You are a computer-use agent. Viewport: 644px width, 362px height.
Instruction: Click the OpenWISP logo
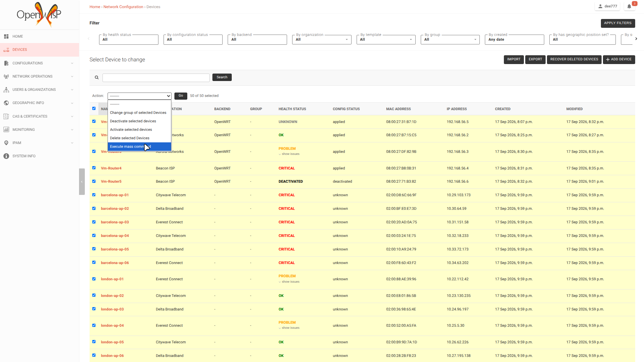[x=39, y=14]
